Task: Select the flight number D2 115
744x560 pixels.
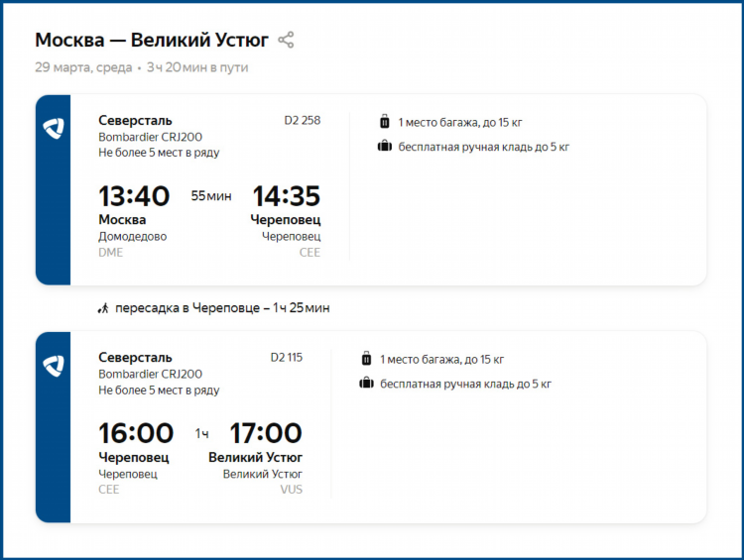Action: tap(286, 358)
